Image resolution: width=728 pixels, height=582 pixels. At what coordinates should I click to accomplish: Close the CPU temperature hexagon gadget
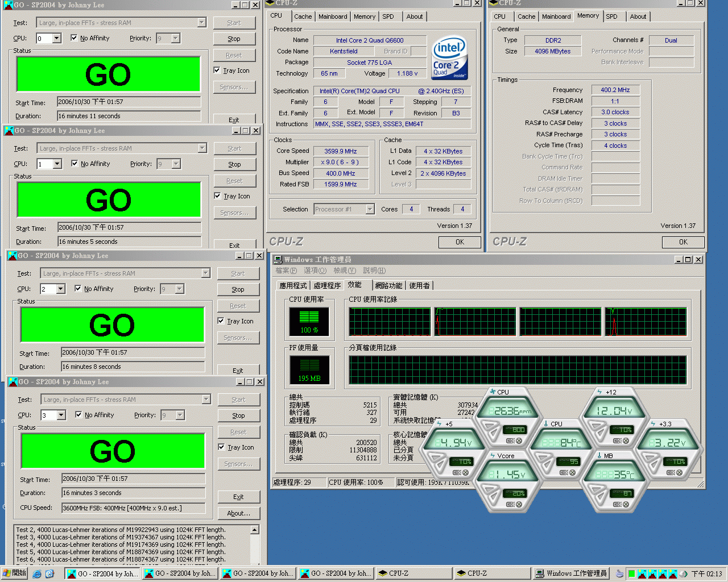click(572, 472)
